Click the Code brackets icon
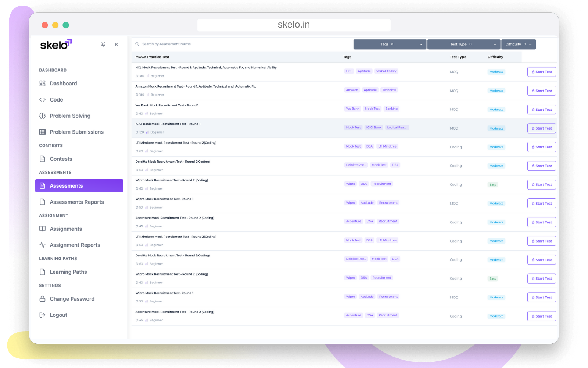588x368 pixels. click(42, 100)
